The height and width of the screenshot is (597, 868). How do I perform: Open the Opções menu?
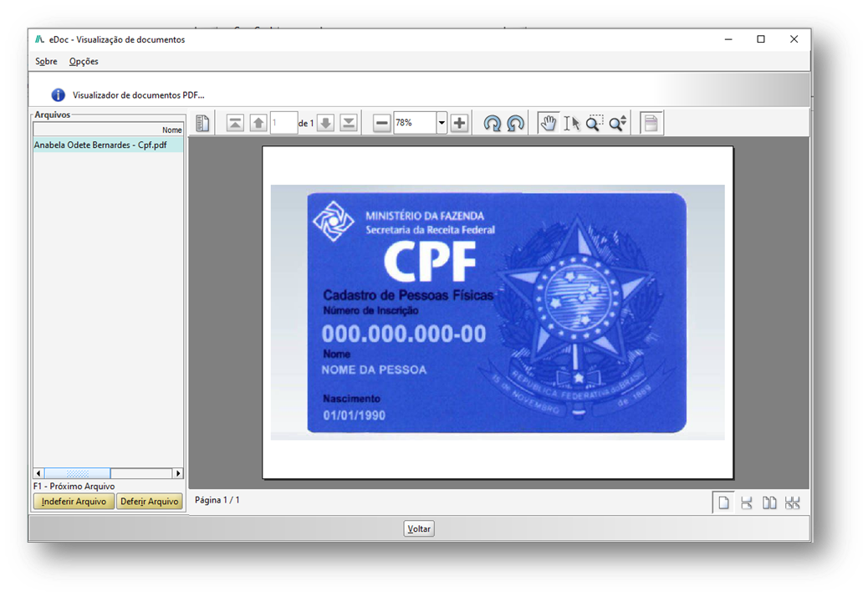[84, 61]
